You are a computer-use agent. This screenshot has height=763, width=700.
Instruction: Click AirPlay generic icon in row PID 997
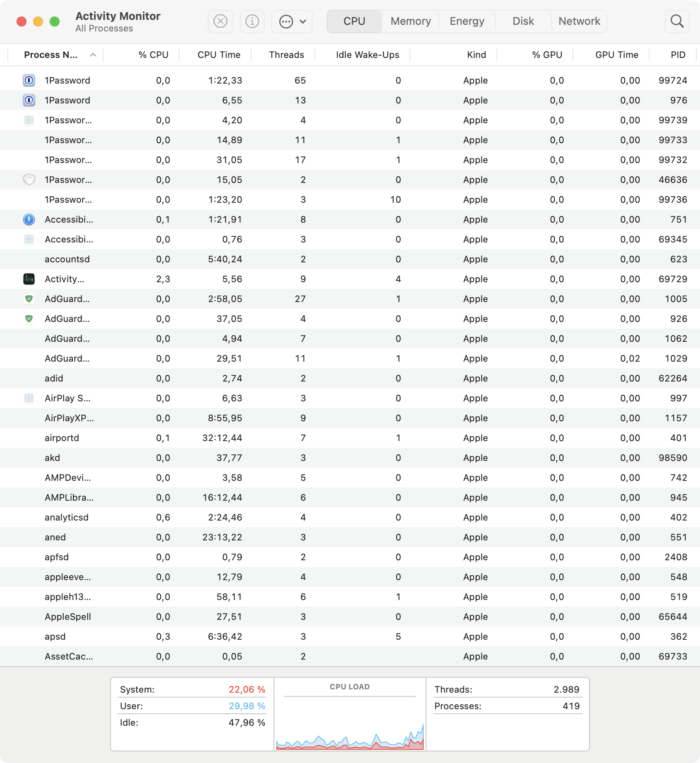point(29,398)
